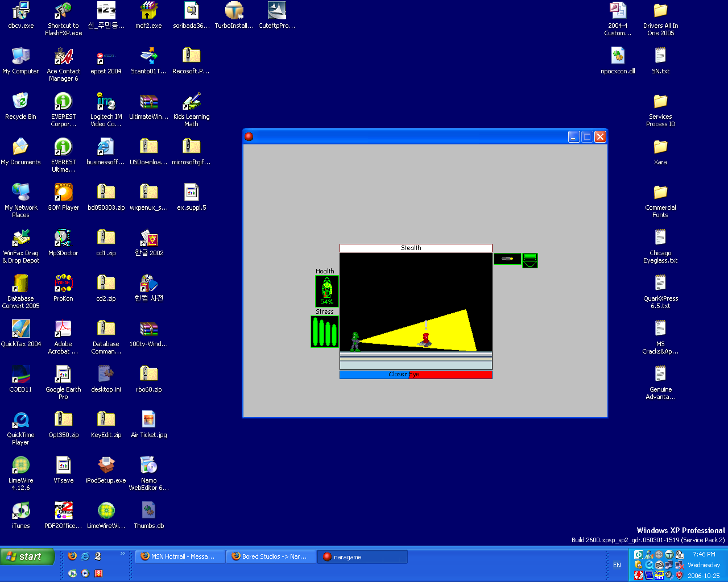The height and width of the screenshot is (582, 728).
Task: Select the QuarkXPress 6.5.txt file
Action: click(660, 291)
